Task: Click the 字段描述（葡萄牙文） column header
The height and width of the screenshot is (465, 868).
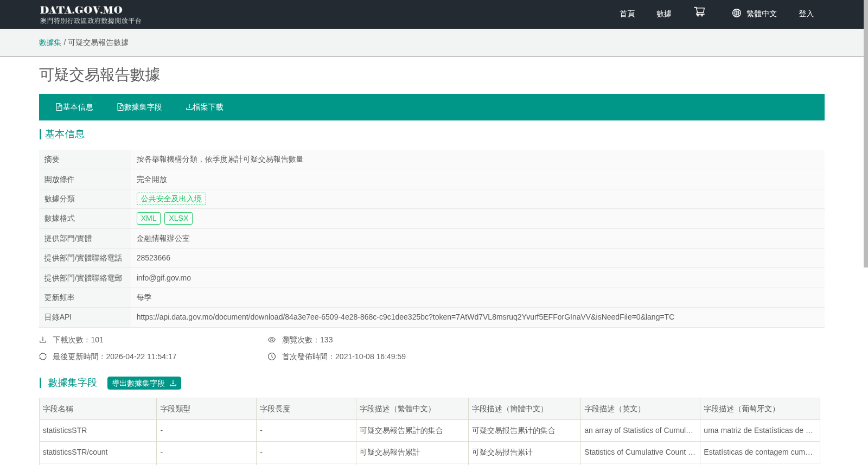Action: (x=760, y=409)
